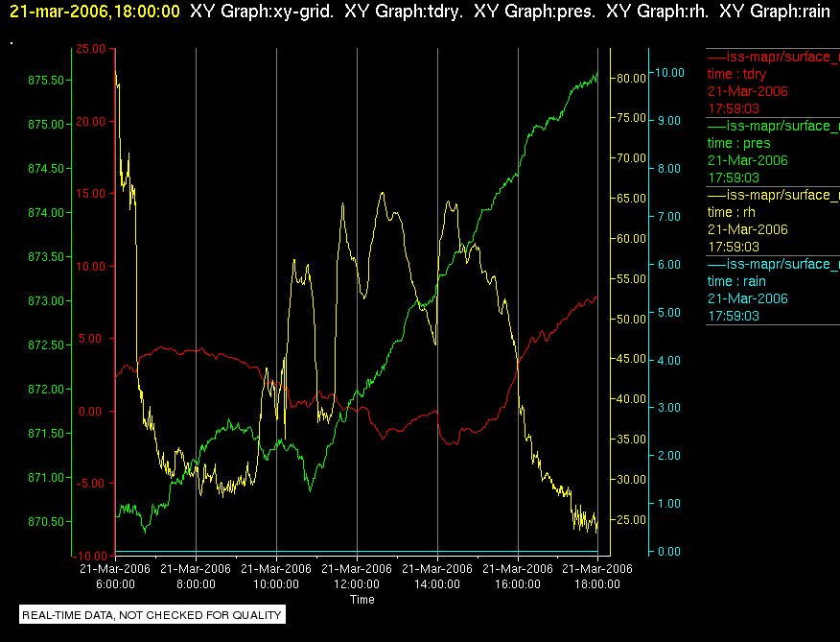Click the cyan 10.00 rain axis label
840x642 pixels.
(669, 72)
